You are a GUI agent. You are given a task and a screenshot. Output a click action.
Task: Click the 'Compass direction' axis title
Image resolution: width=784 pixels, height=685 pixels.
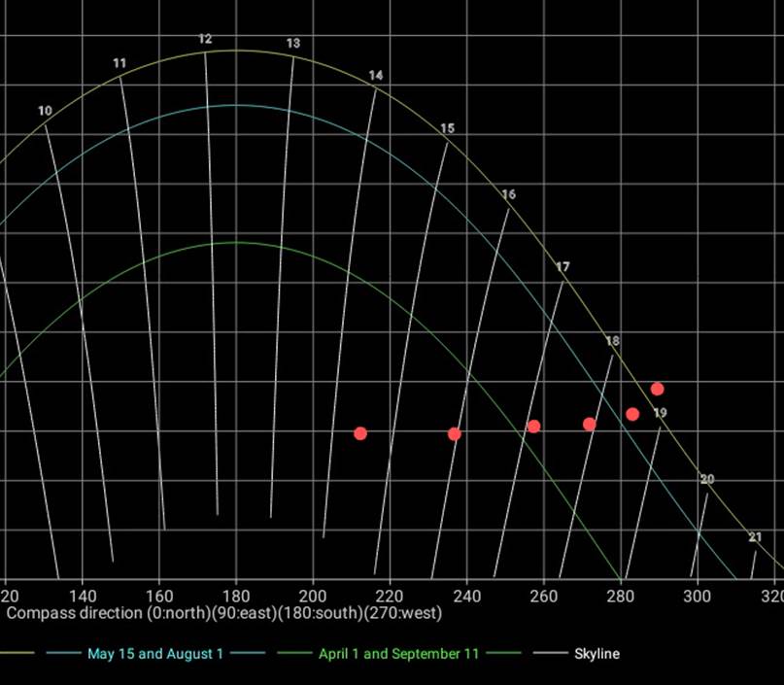tap(224, 614)
